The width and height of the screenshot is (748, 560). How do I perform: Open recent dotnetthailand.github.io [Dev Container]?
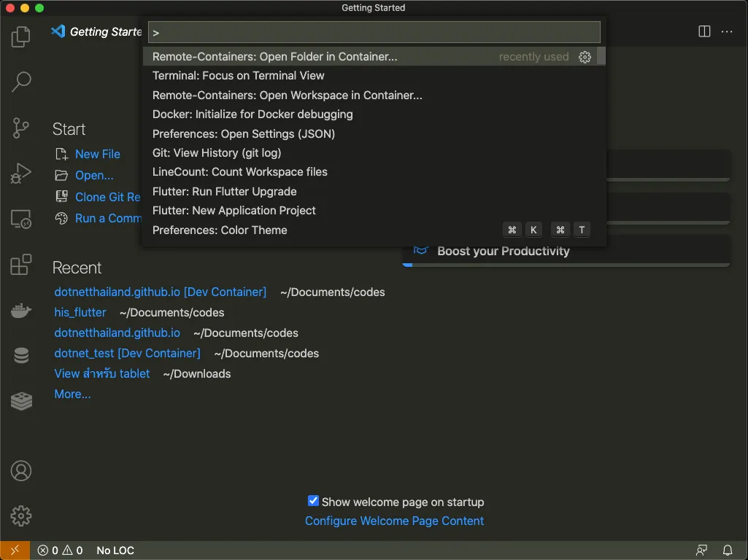(x=160, y=292)
